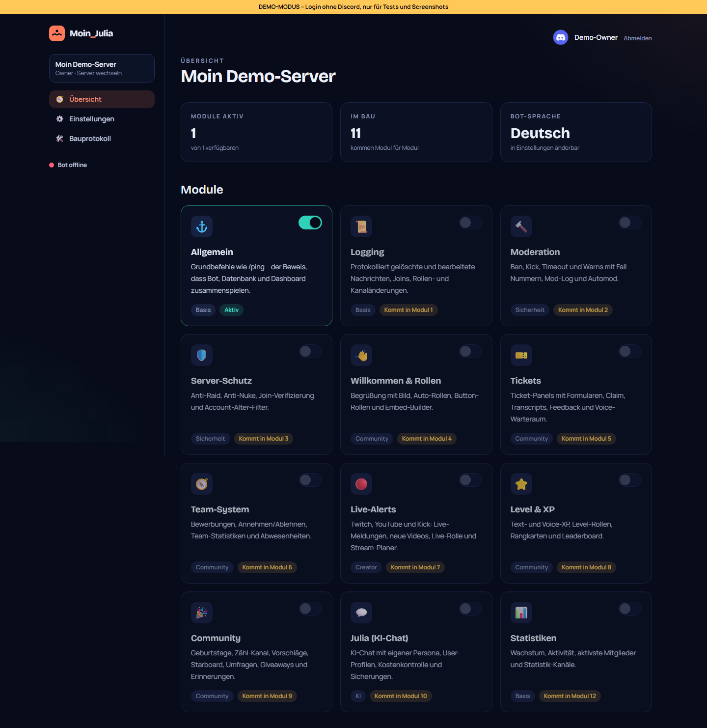Screen dimensions: 707x728
Task: Toggle the Logging module switch
Action: click(470, 223)
